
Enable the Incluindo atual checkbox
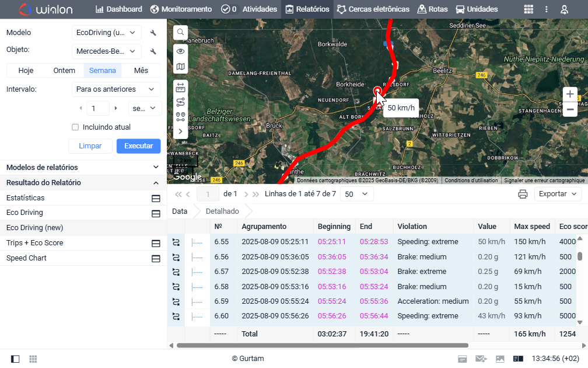click(75, 127)
